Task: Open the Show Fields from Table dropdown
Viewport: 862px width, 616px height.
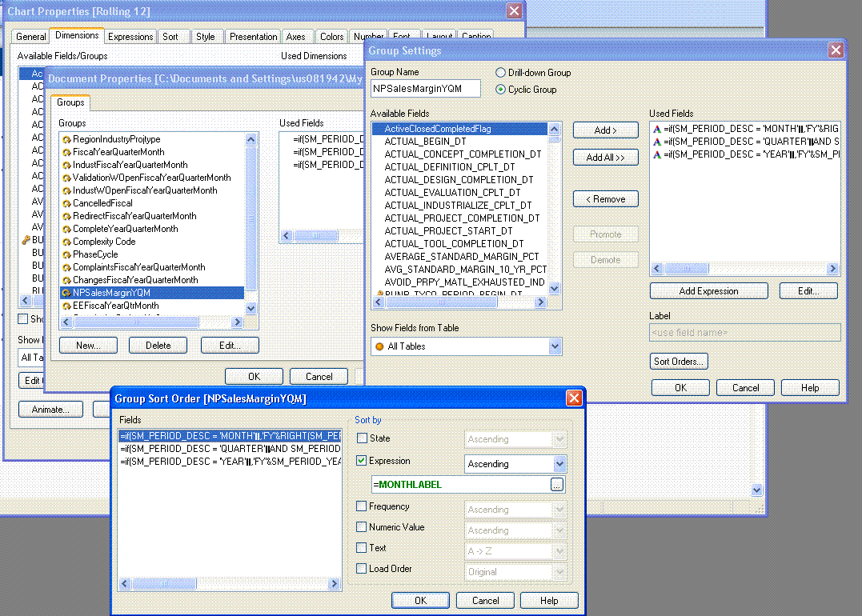Action: click(x=555, y=346)
